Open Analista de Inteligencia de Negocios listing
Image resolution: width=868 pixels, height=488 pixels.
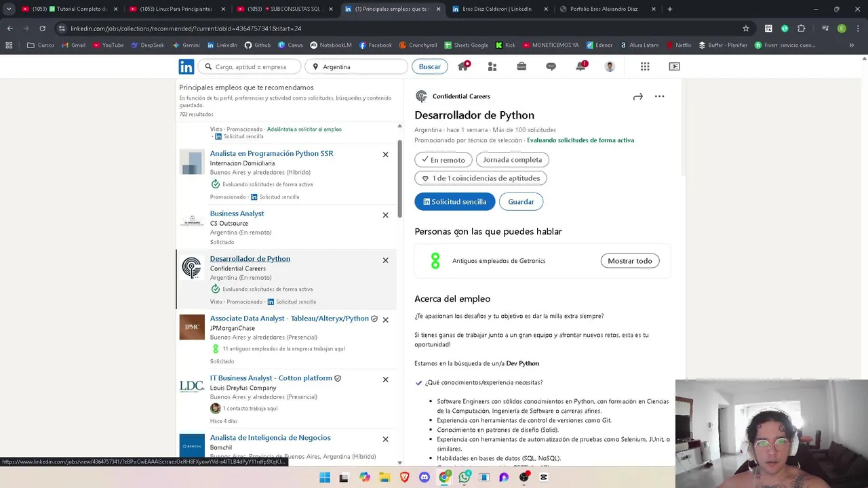click(x=270, y=438)
